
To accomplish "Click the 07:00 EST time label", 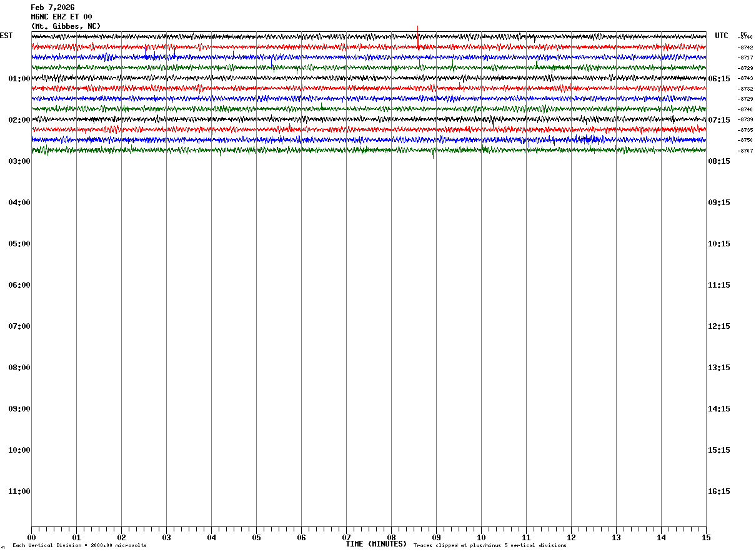I will coord(19,326).
